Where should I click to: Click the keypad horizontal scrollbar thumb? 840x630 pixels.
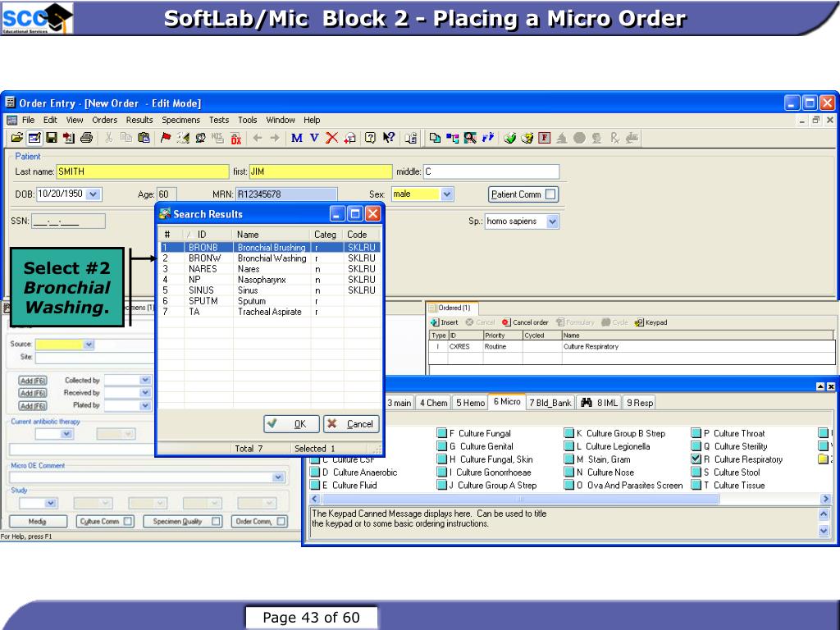click(519, 499)
